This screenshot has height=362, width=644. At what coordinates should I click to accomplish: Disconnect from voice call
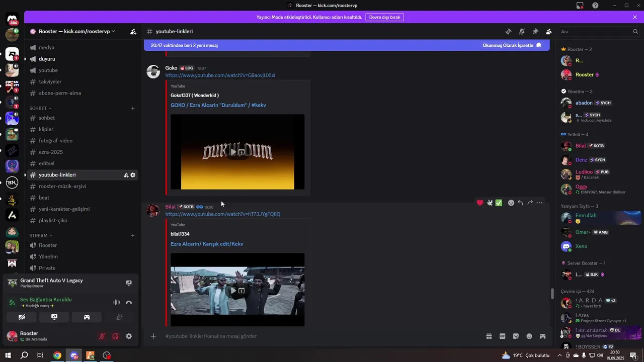[x=129, y=302]
